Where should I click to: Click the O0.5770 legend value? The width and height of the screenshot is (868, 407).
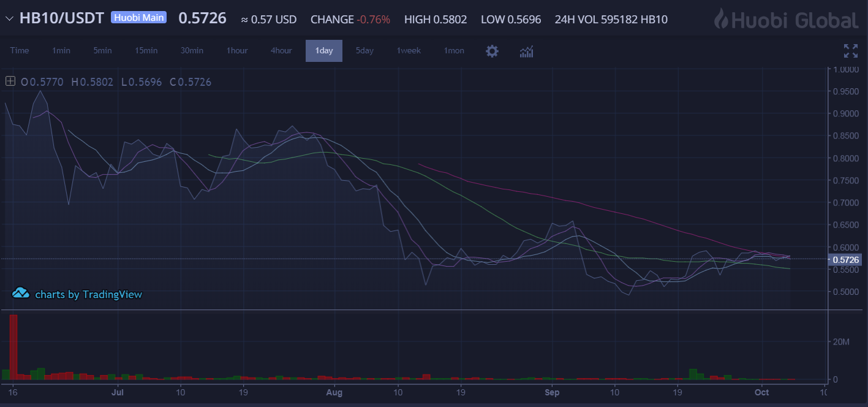tap(42, 82)
